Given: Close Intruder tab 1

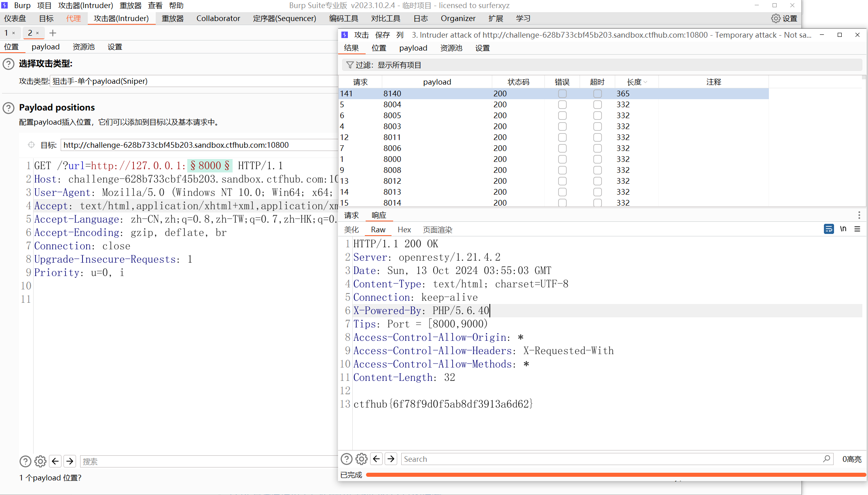Looking at the screenshot, I should [14, 33].
